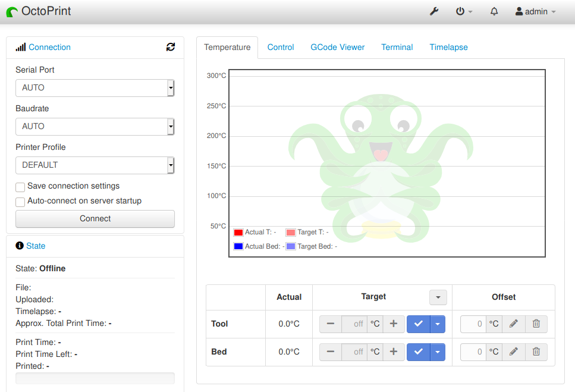Click the OctoPrint title text
This screenshot has width=575, height=392.
coord(46,11)
